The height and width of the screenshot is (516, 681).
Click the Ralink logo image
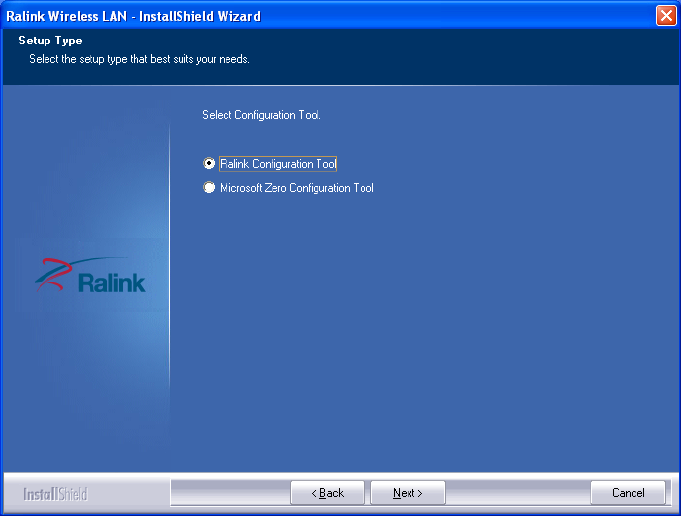[91, 275]
